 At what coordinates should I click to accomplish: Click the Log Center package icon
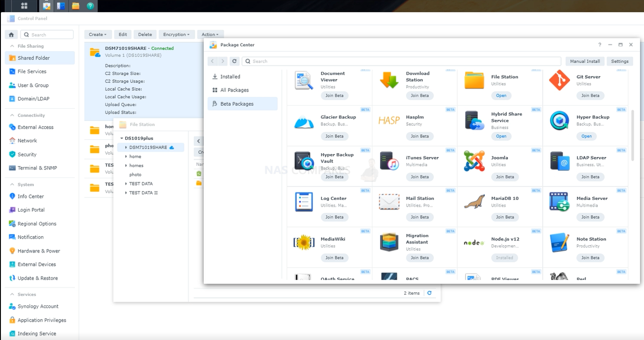(304, 202)
